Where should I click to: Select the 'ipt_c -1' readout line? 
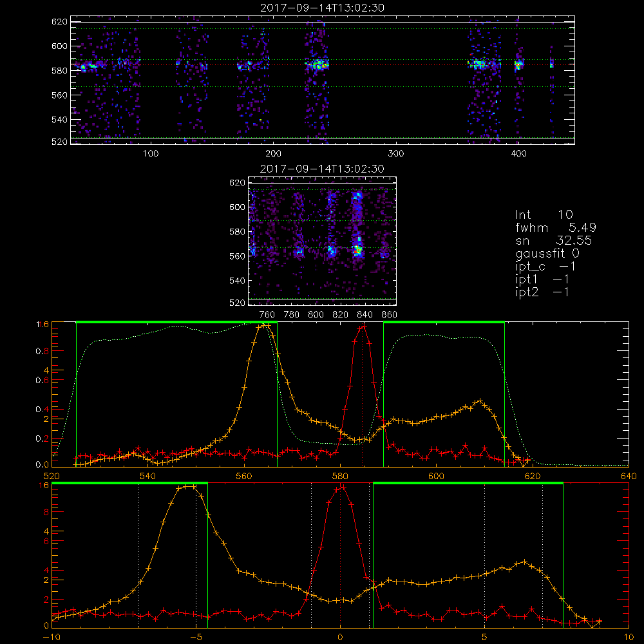[545, 267]
